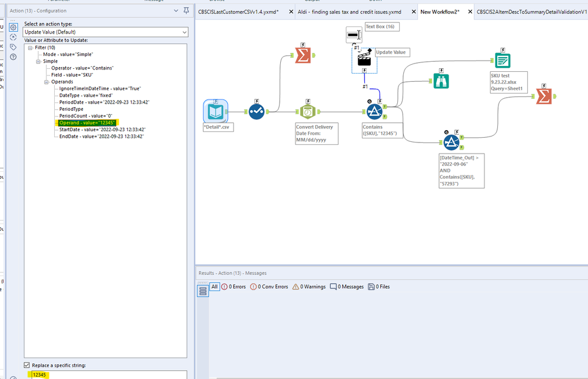This screenshot has width=588, height=379.
Task: Collapse the Filter (10) tree node
Action: (31, 48)
